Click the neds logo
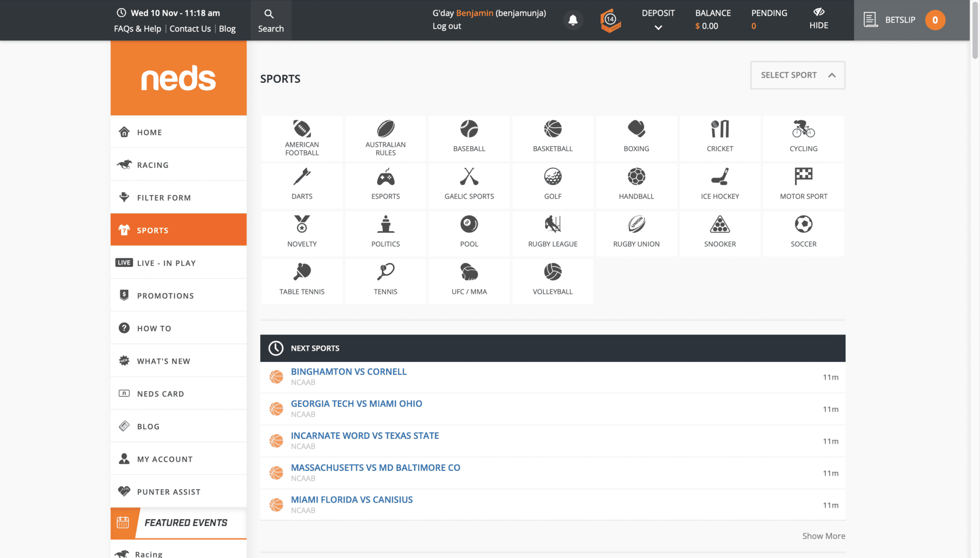This screenshot has height=558, width=980. point(178,78)
